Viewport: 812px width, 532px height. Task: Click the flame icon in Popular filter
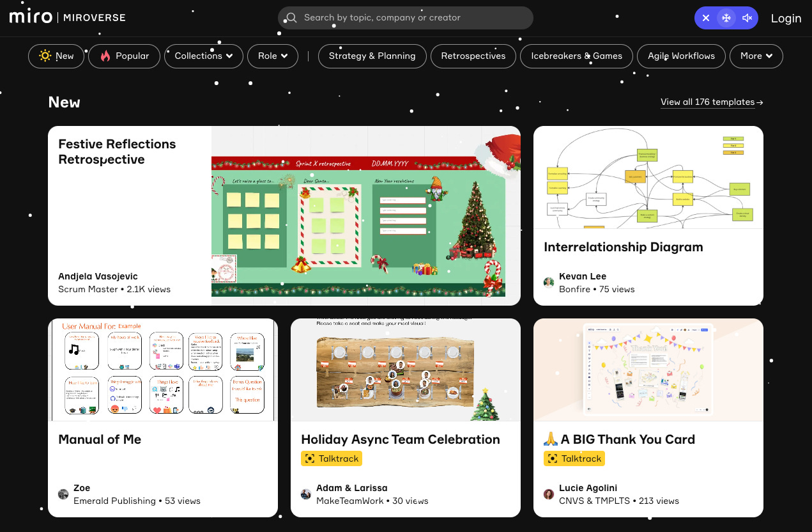[105, 56]
